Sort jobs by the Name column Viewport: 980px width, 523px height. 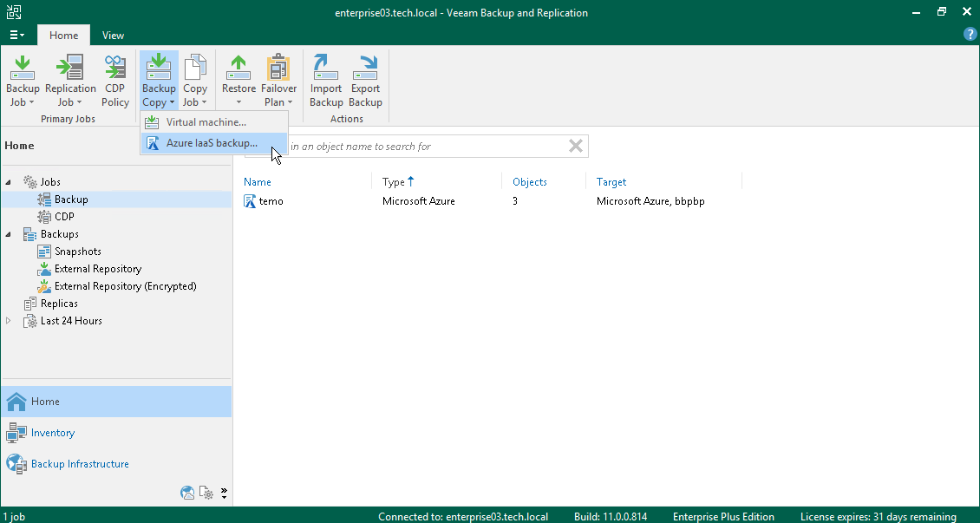click(x=258, y=182)
